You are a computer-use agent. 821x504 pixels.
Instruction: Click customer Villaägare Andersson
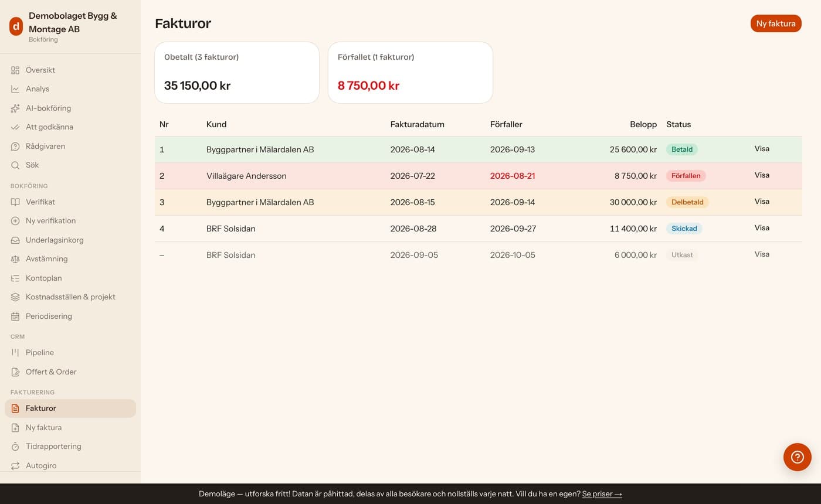point(246,176)
